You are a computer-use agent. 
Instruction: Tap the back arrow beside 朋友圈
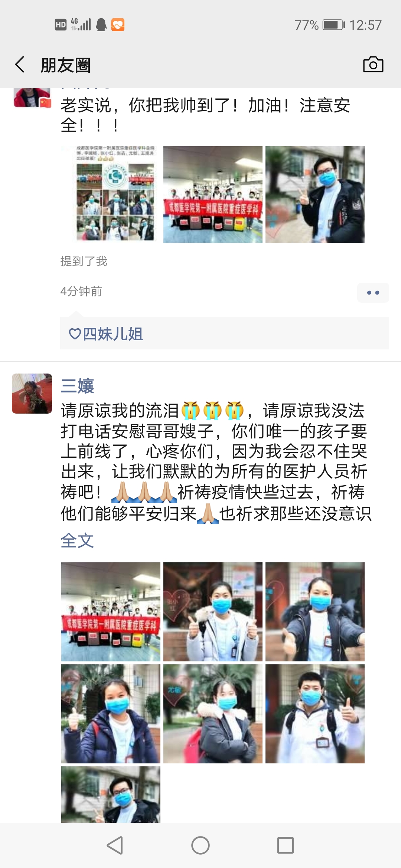pyautogui.click(x=20, y=65)
